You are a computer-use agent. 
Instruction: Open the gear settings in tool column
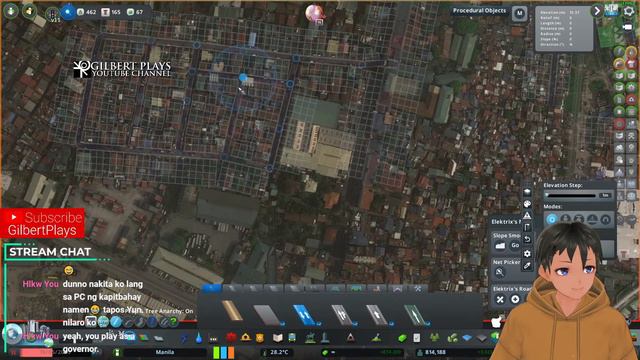[527, 253]
